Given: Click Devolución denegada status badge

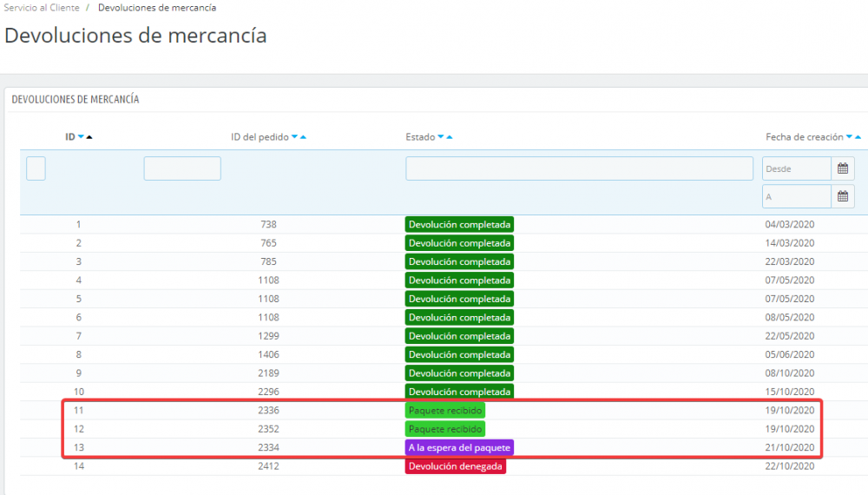Looking at the screenshot, I should (456, 466).
